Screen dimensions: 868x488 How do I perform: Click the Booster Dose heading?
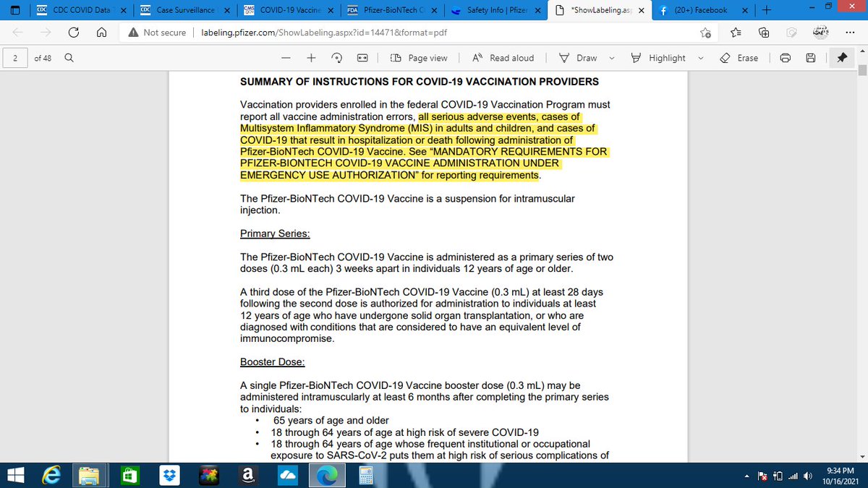pos(273,361)
